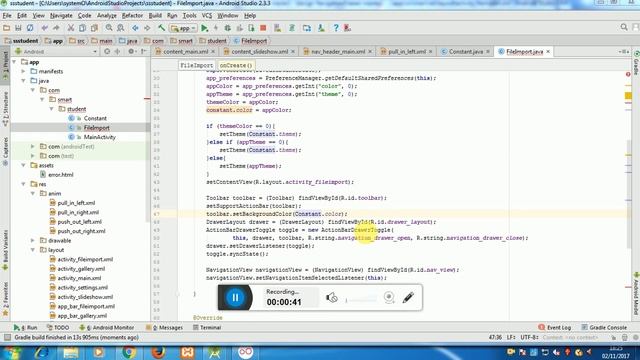
Task: Click the Find magnifier icon
Action: (x=109, y=28)
